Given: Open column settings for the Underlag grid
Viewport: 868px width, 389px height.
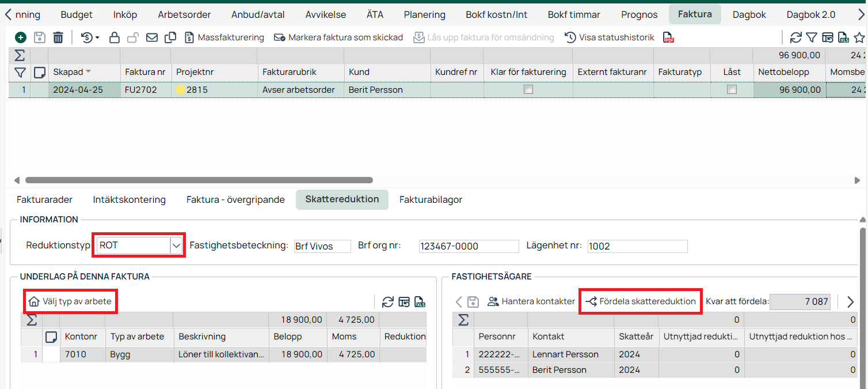Looking at the screenshot, I should pyautogui.click(x=404, y=301).
